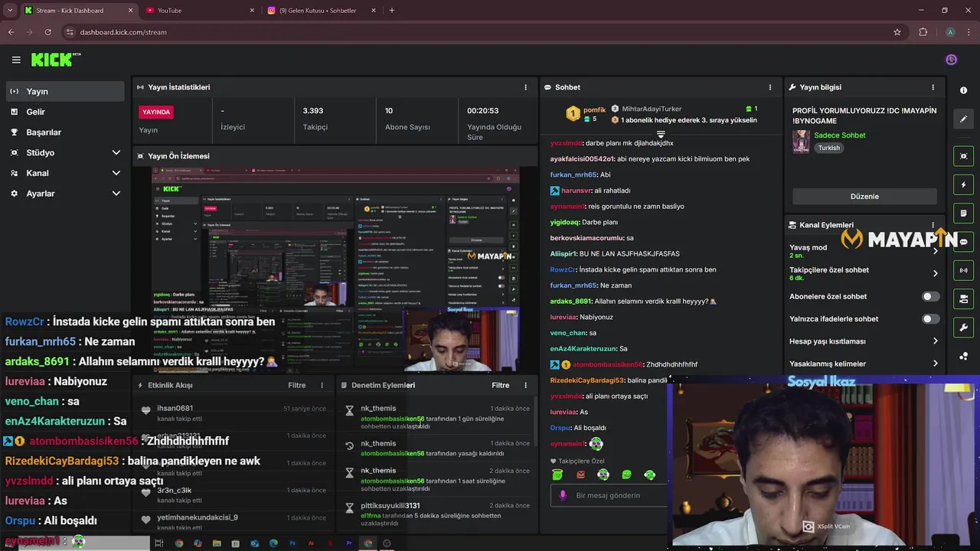Click the dashboard.kick.com address bar
This screenshot has height=551, width=980.
point(475,32)
